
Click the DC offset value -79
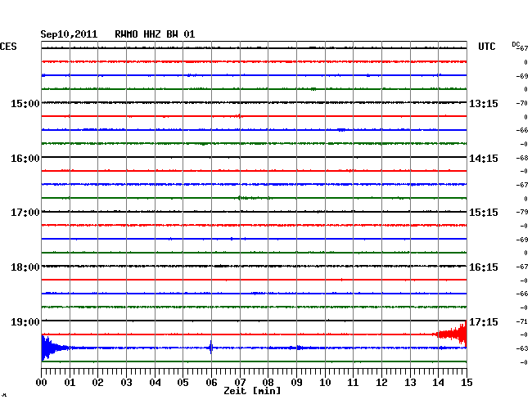coord(522,212)
